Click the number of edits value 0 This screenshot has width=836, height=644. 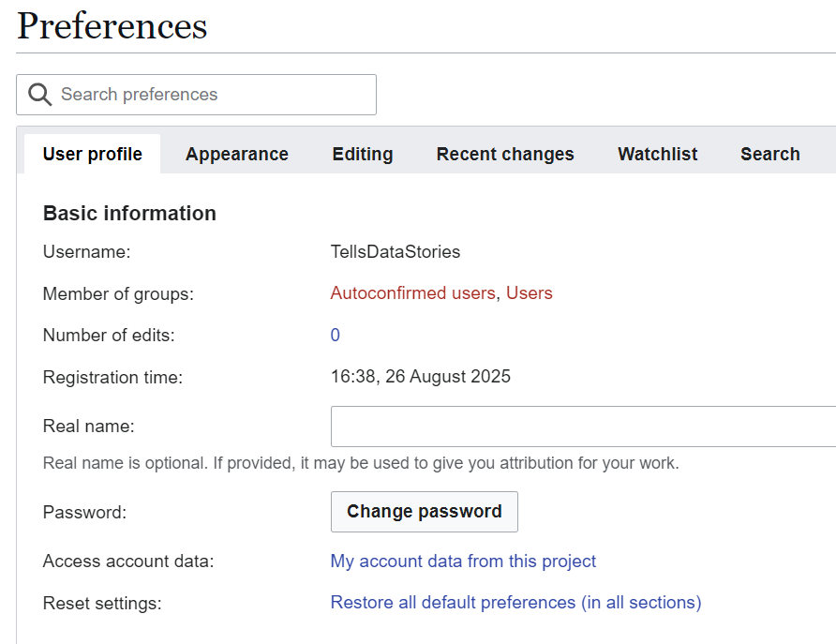pyautogui.click(x=336, y=336)
